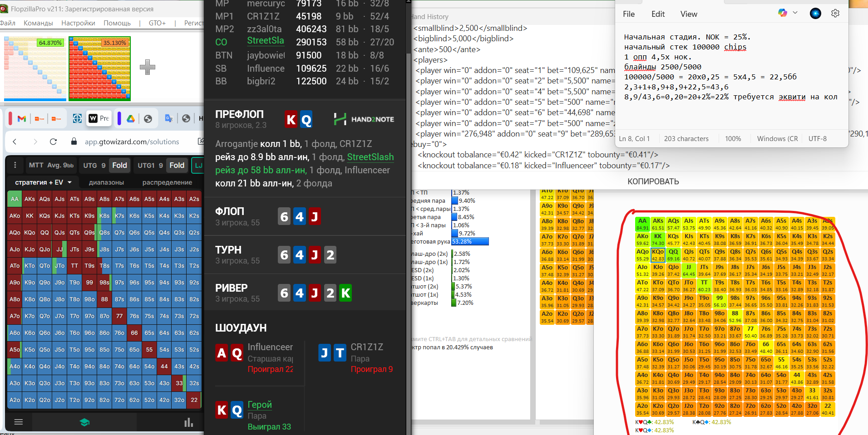
Task: Click the UTF-8 encoding indicator in Notepad
Action: [817, 139]
